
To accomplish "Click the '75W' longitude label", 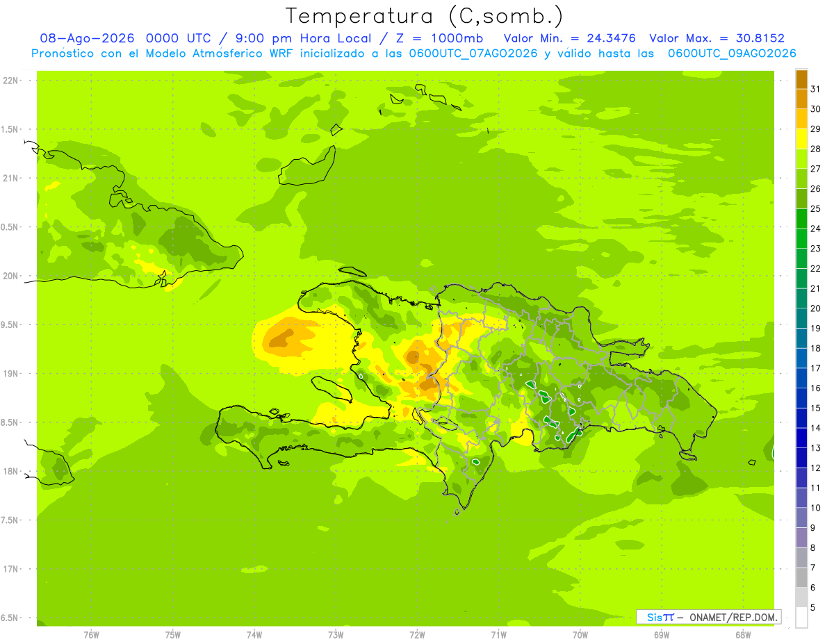I will click(173, 635).
